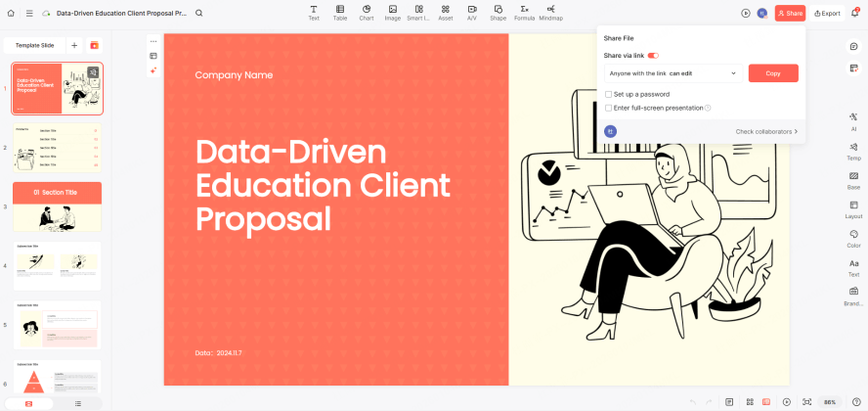This screenshot has height=411, width=868.
Task: Open the Layout panel
Action: click(853, 209)
